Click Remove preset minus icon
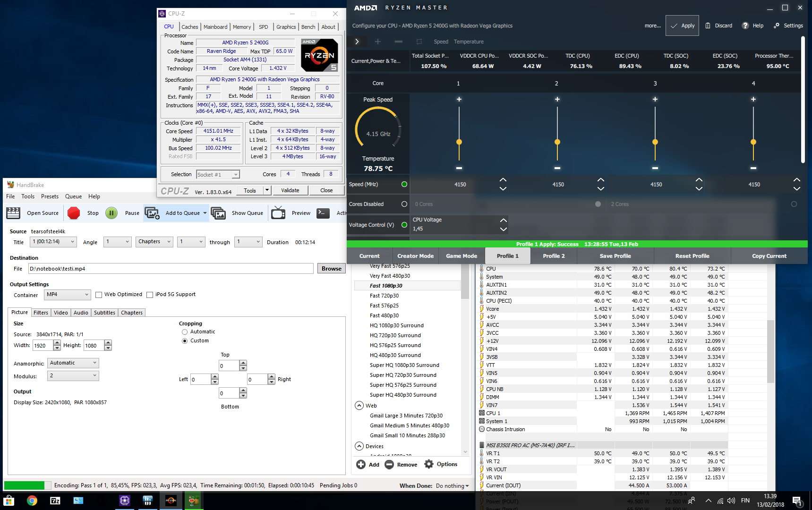This screenshot has width=812, height=510. click(x=389, y=464)
